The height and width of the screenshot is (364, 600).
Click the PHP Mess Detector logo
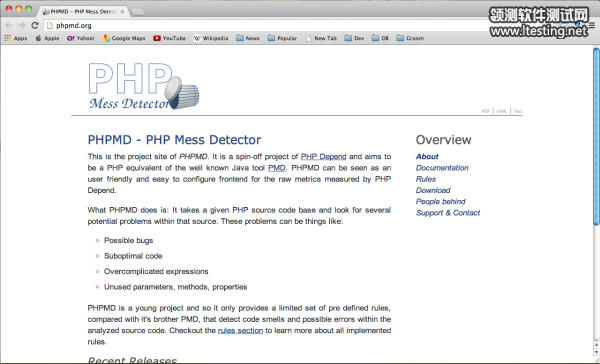point(144,86)
